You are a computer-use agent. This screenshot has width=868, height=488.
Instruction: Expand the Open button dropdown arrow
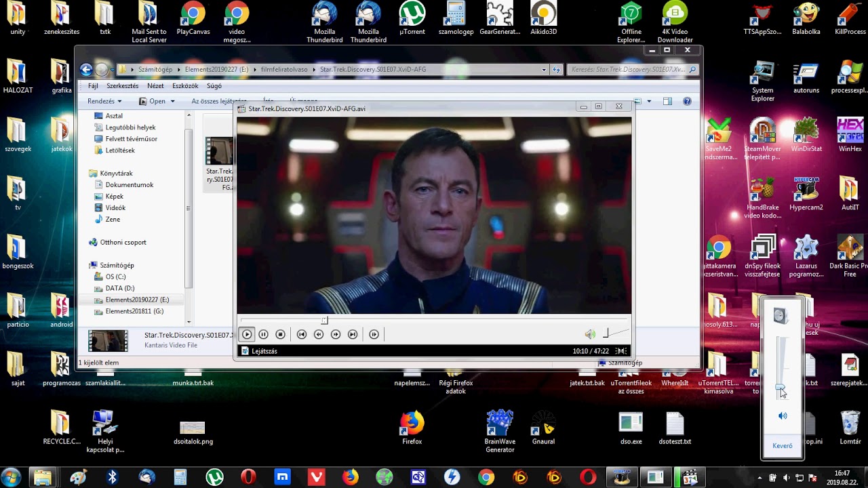[172, 101]
